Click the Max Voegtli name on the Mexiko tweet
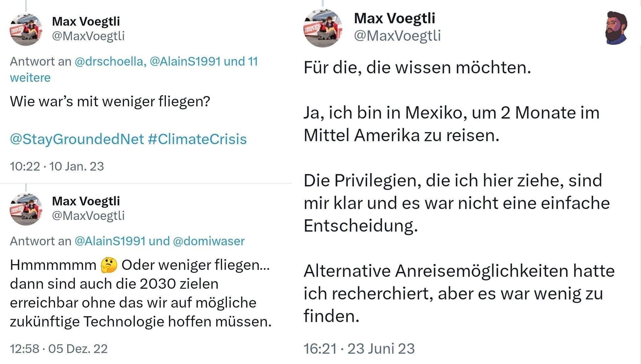 click(x=394, y=18)
